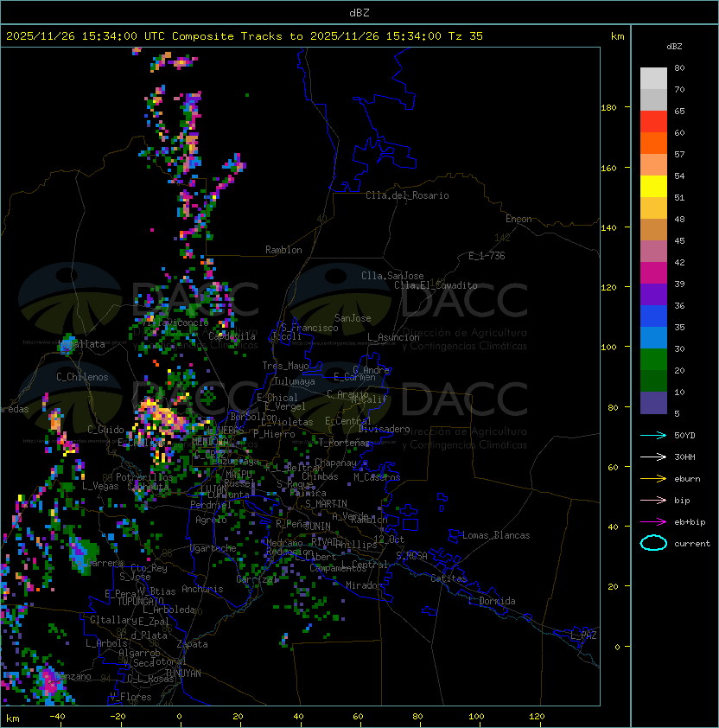Click the 'Clla.del_Rosario' map label
The height and width of the screenshot is (728, 719).
pos(407,195)
